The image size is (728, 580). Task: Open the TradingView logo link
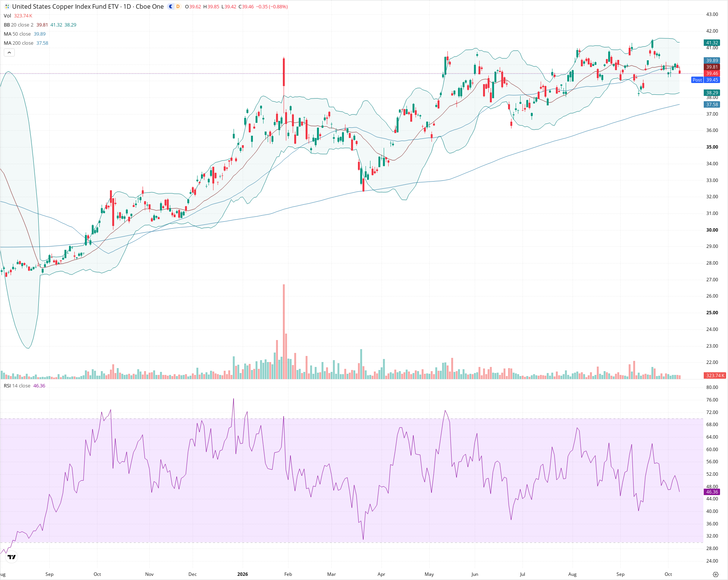pyautogui.click(x=12, y=557)
